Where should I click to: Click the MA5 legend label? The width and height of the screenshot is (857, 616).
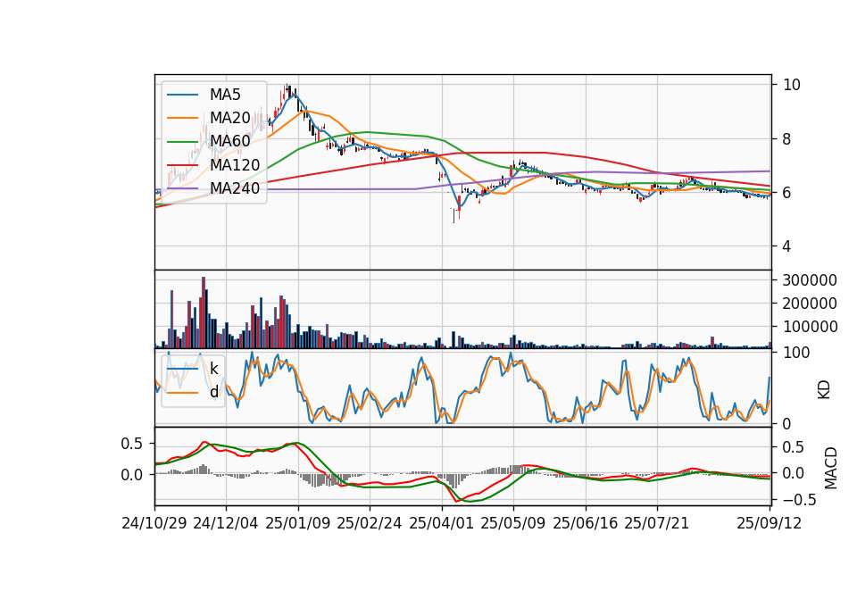point(225,95)
